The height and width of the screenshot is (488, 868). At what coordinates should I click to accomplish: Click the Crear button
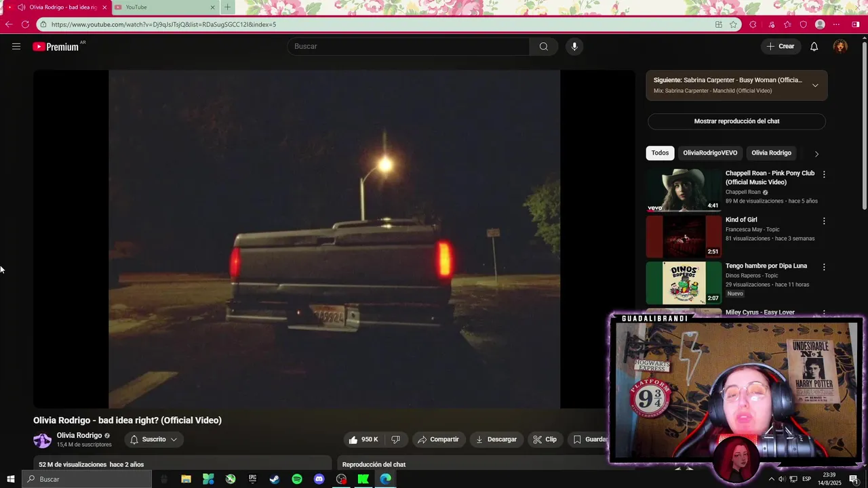[781, 46]
